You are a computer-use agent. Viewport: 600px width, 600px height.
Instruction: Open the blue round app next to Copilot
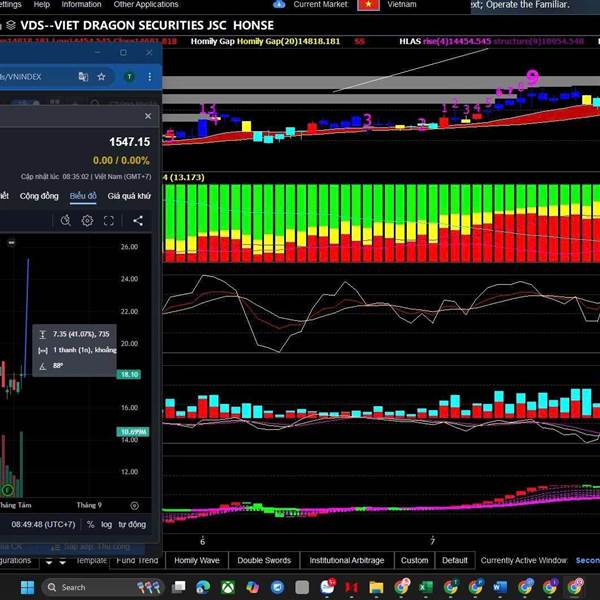tap(277, 587)
